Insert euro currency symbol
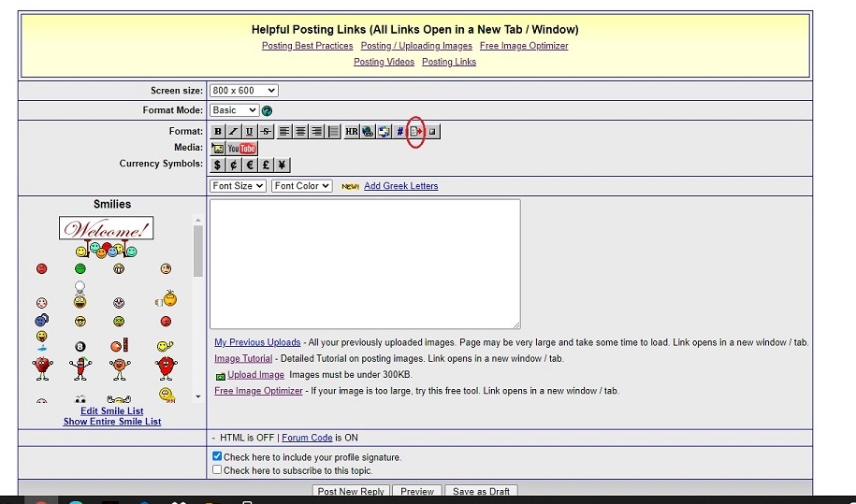 pos(250,165)
